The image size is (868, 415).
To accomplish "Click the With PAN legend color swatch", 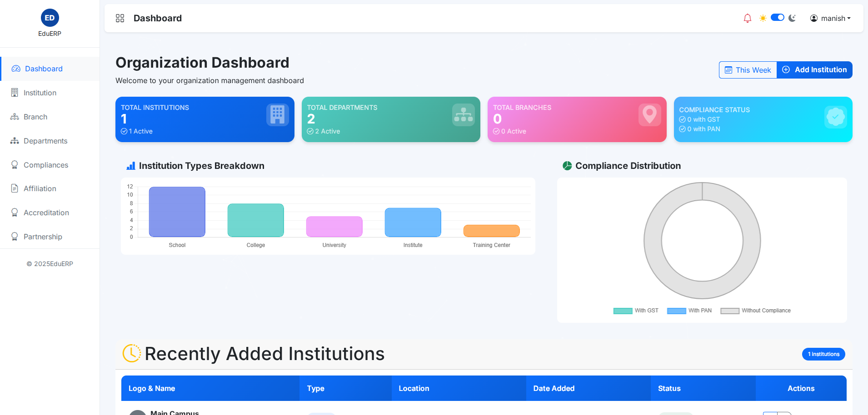I will [x=676, y=311].
